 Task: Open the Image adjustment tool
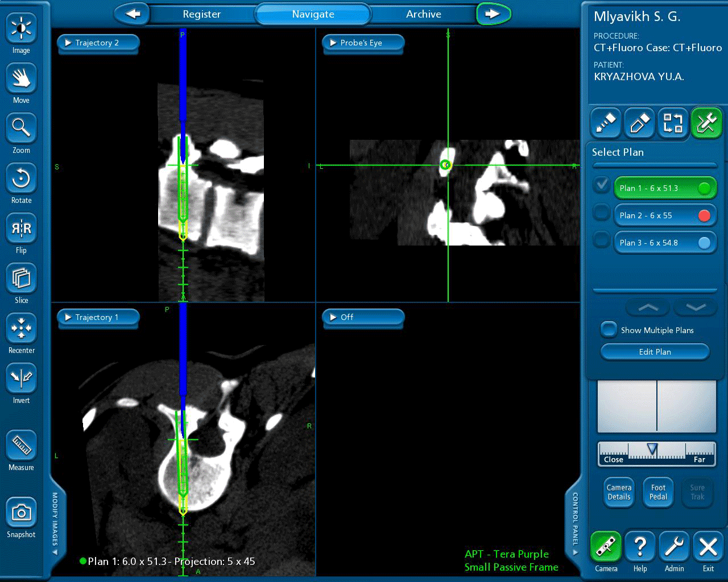click(x=21, y=28)
